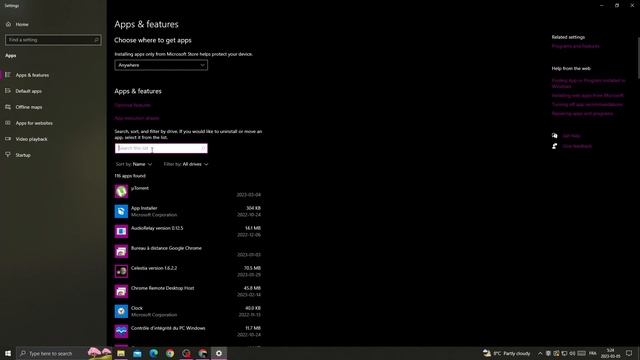Viewport: 640px width, 360px height.
Task: Click the FRA input language indicator
Action: point(593,353)
